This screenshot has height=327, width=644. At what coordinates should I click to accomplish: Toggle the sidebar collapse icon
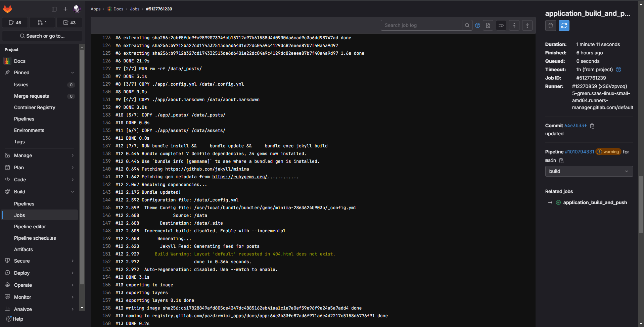coord(54,9)
